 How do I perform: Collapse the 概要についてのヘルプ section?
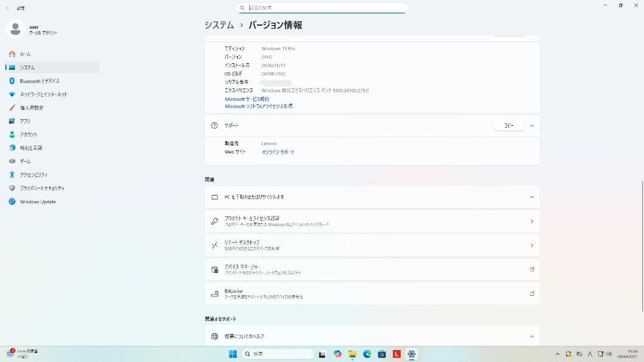pyautogui.click(x=531, y=336)
